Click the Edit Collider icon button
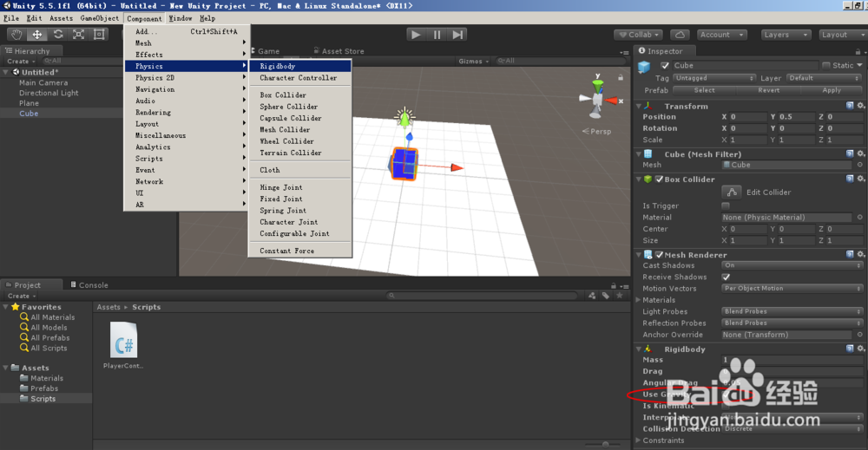This screenshot has height=450, width=868. [x=731, y=192]
